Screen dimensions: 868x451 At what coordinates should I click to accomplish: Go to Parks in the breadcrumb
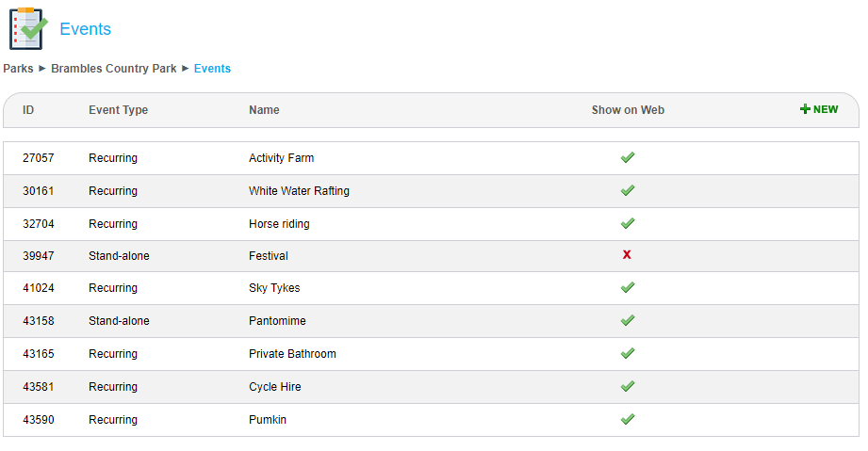(18, 69)
